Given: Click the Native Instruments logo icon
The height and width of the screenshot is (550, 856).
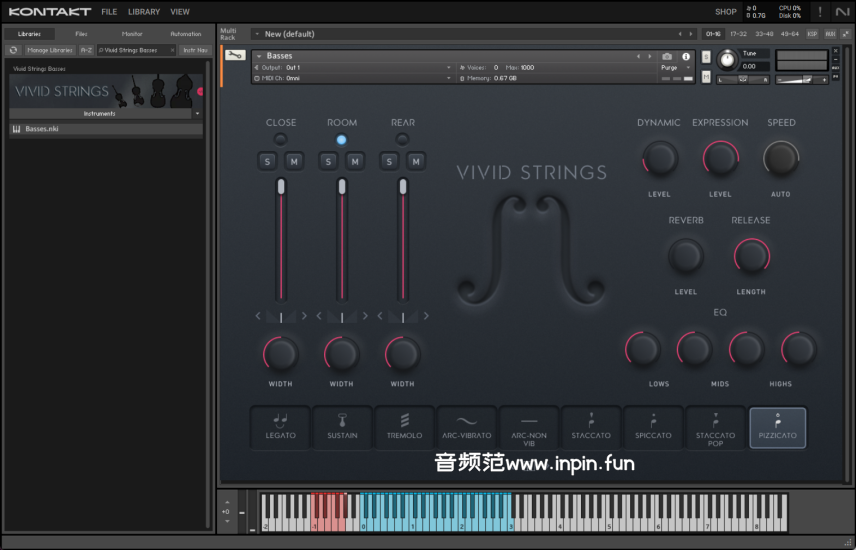Looking at the screenshot, I should [x=841, y=12].
